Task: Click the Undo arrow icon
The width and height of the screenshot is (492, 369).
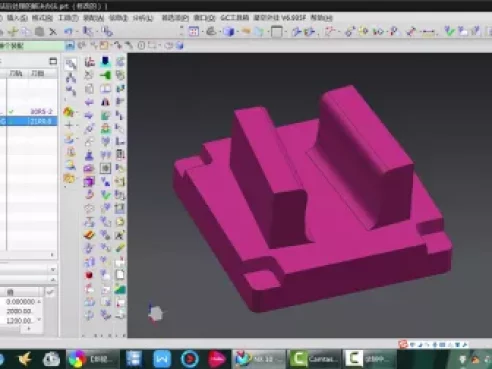Action: pyautogui.click(x=68, y=32)
